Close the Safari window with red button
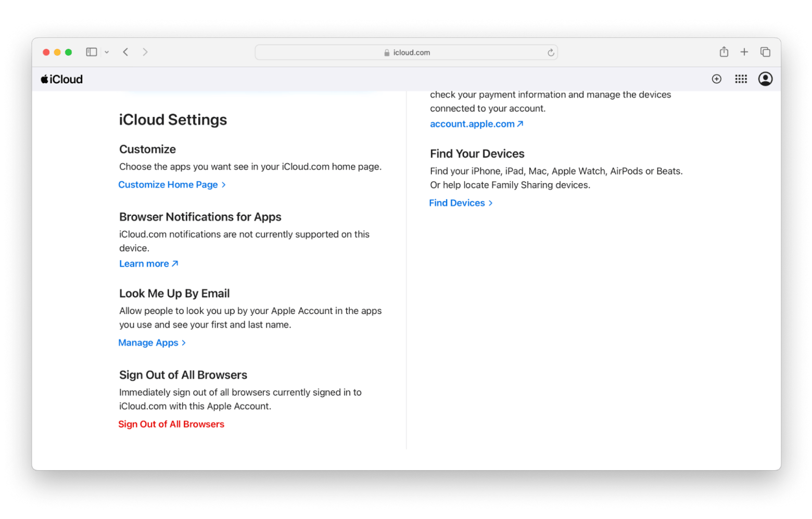812x519 pixels. (46, 52)
